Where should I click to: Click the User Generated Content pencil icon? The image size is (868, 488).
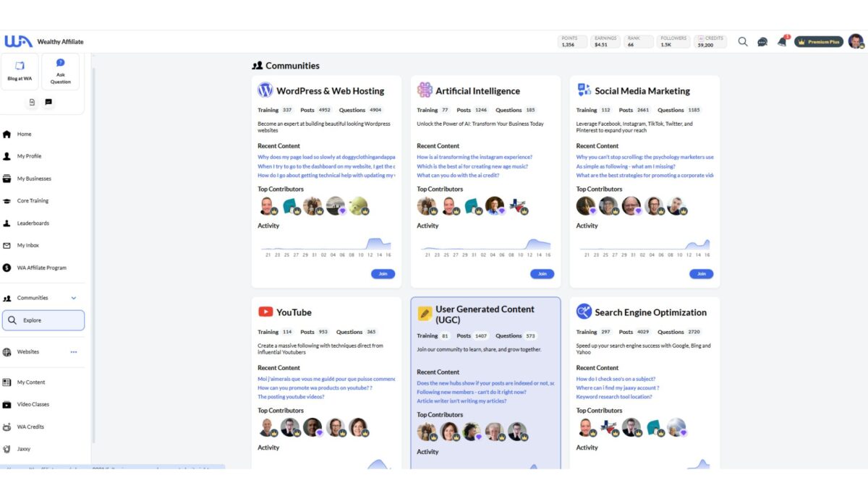(x=425, y=314)
